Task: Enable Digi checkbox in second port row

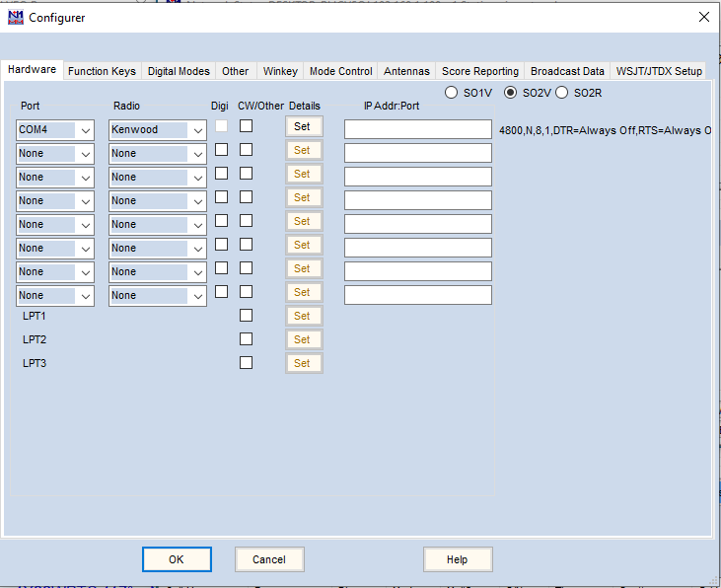Action: pyautogui.click(x=221, y=150)
